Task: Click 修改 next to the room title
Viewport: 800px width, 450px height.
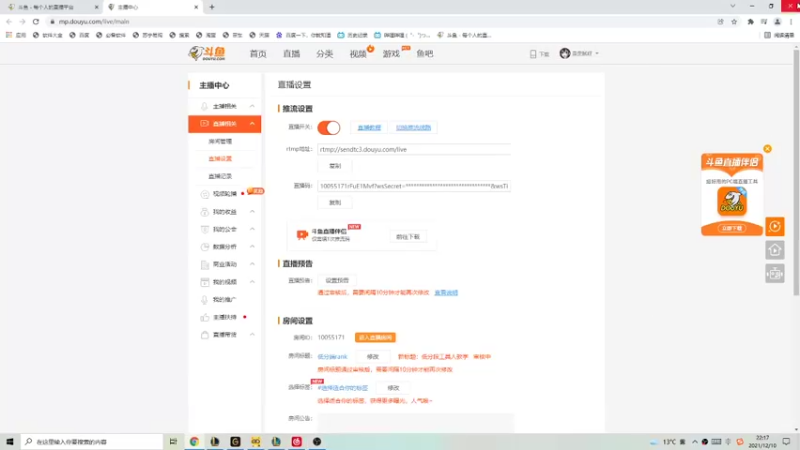Action: pos(373,357)
